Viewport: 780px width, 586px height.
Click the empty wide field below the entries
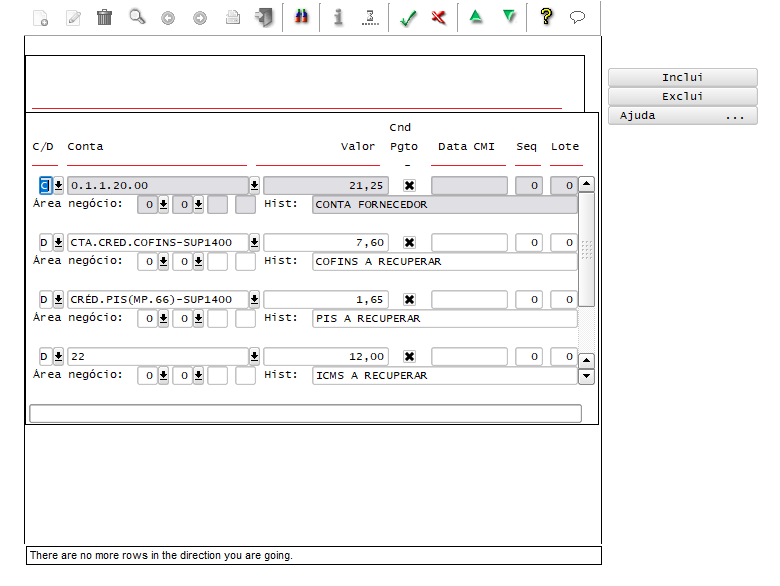click(x=305, y=413)
